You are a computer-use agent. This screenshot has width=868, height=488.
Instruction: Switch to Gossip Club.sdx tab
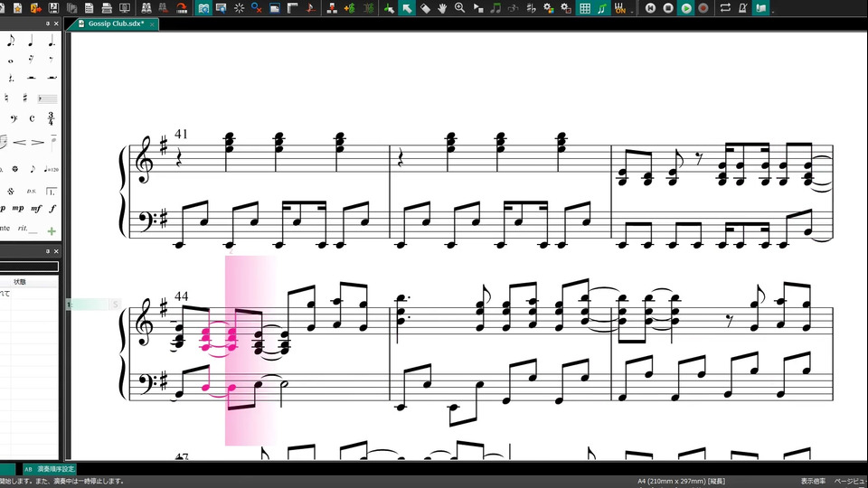tap(117, 23)
